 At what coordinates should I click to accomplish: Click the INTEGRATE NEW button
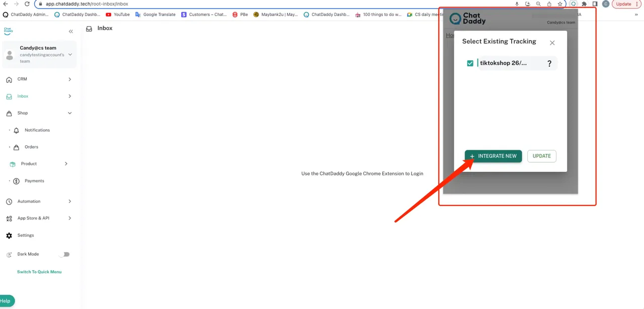click(493, 156)
